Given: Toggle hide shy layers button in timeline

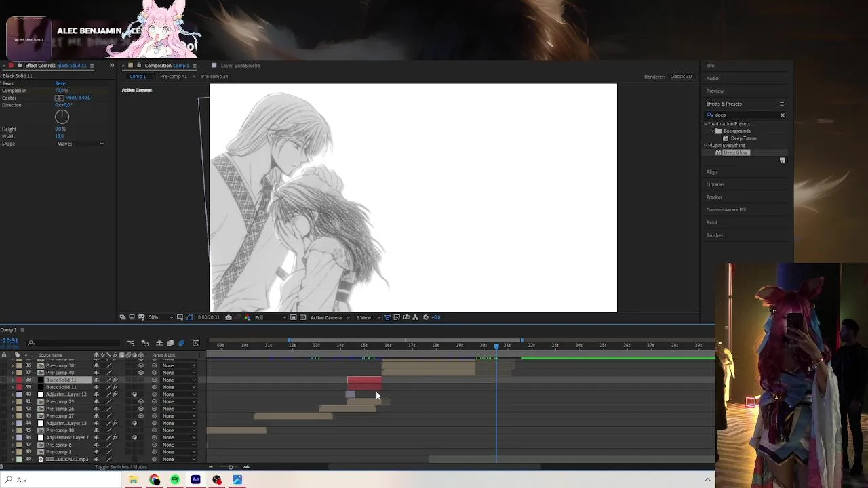Looking at the screenshot, I should [159, 343].
